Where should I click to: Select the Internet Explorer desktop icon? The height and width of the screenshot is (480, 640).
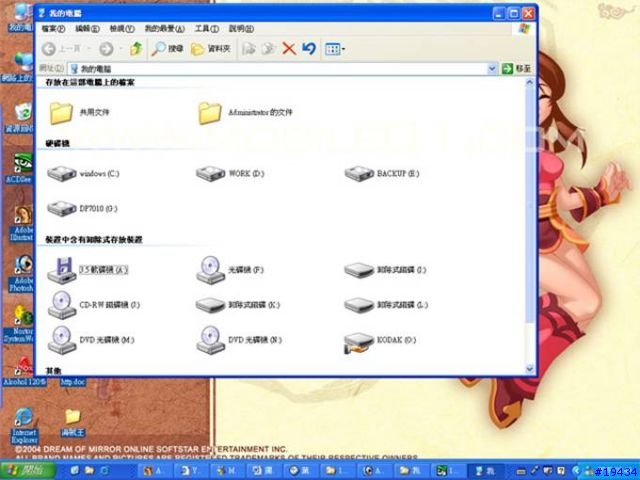pos(24,425)
